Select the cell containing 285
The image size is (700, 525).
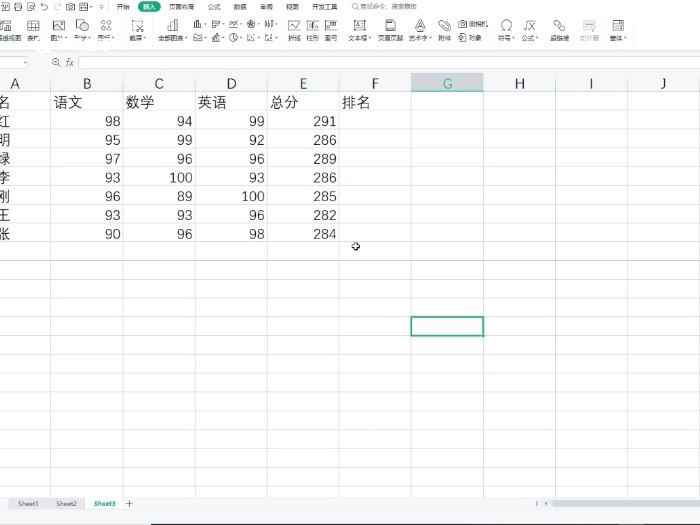(303, 196)
